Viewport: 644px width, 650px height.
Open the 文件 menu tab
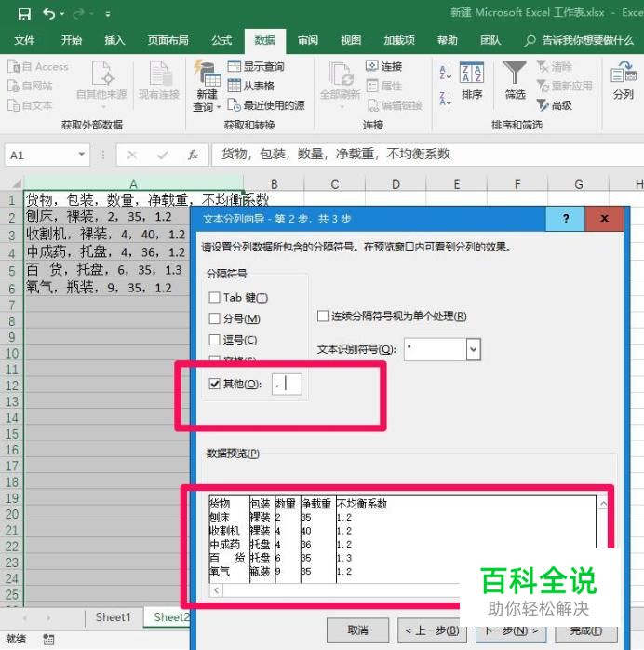pyautogui.click(x=24, y=40)
